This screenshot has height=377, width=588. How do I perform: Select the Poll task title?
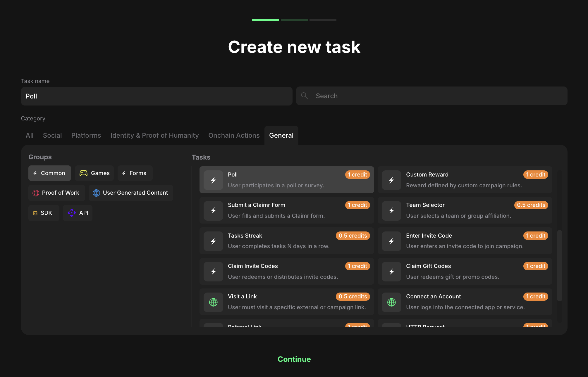click(x=233, y=174)
